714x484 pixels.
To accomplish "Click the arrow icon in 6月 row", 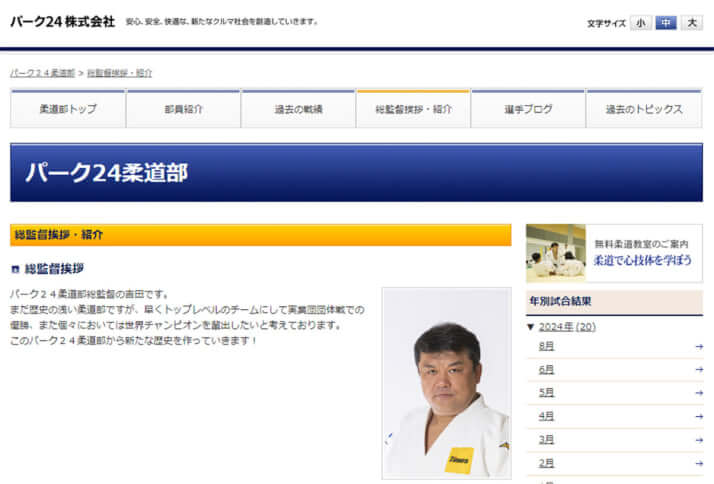I will pyautogui.click(x=699, y=369).
